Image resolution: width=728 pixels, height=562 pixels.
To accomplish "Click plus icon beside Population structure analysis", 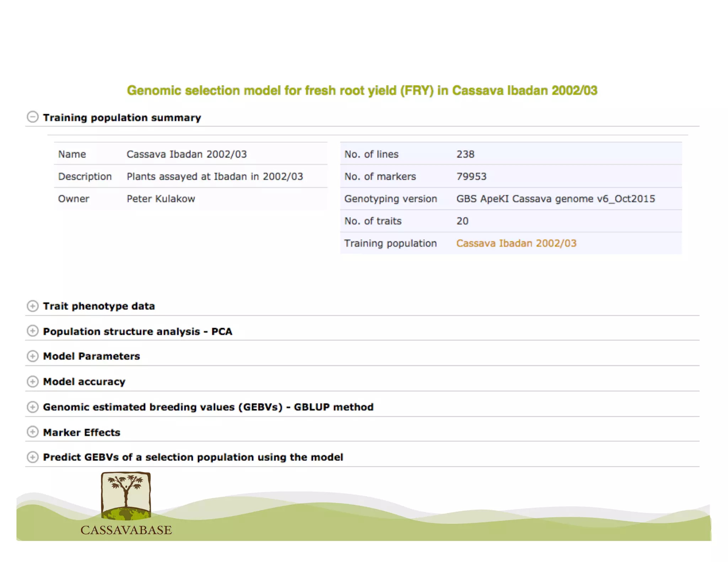I will (x=32, y=331).
